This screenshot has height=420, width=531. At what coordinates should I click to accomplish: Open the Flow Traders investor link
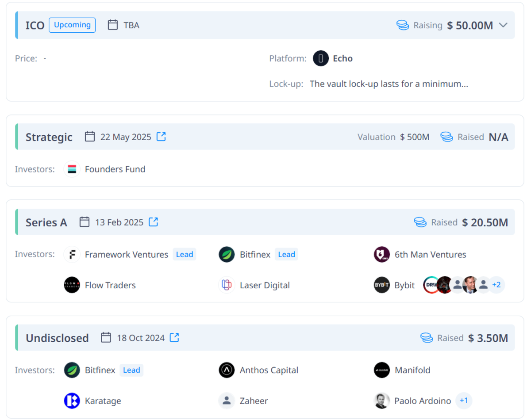tap(110, 285)
